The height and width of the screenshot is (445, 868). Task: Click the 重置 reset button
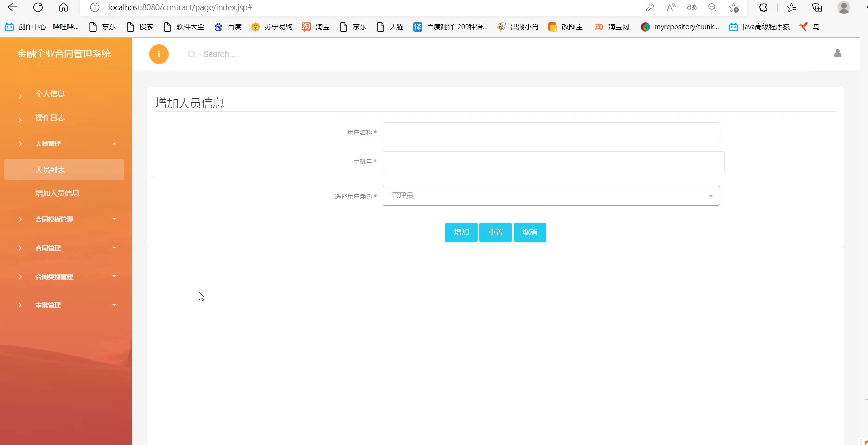click(x=496, y=232)
